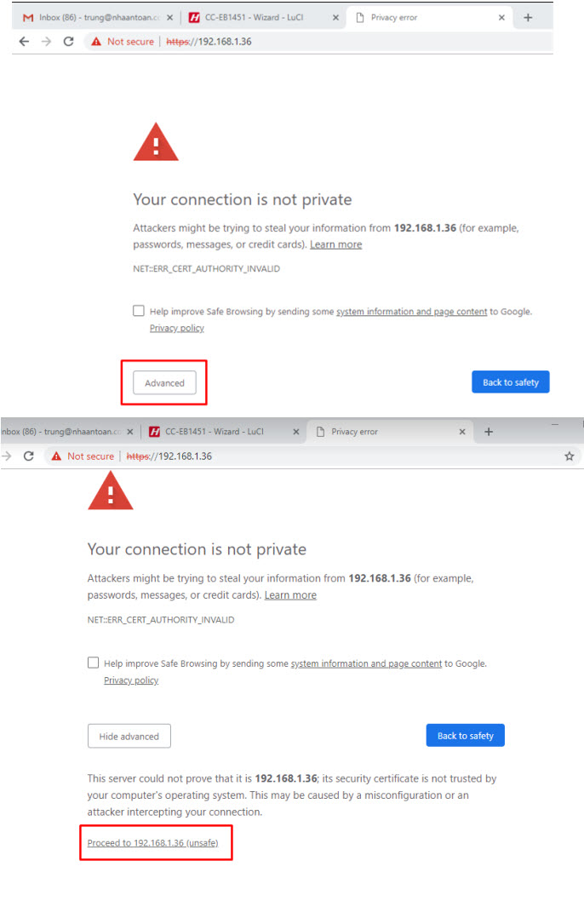Click the back navigation arrow
Image resolution: width=584 pixels, height=924 pixels.
(x=24, y=41)
